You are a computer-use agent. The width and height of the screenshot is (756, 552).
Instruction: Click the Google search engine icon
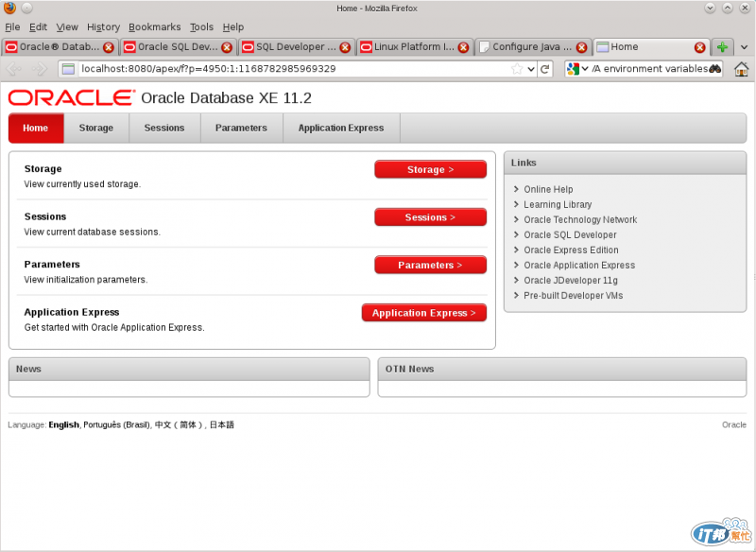[573, 69]
